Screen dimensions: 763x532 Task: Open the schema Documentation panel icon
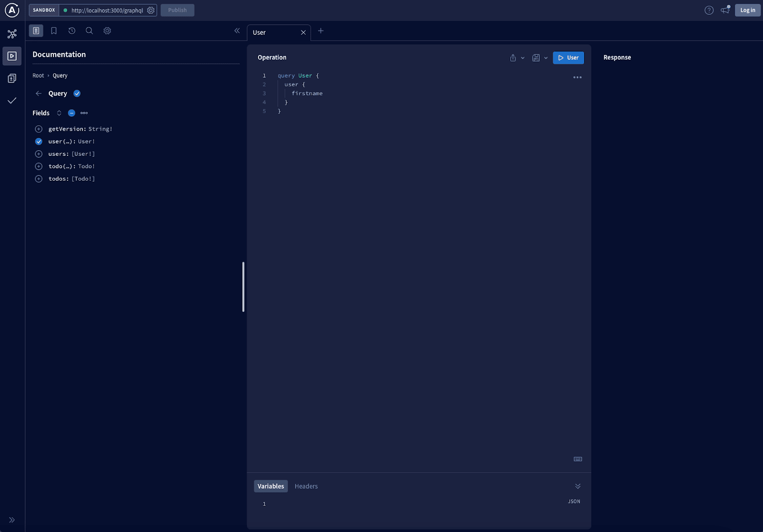(36, 31)
